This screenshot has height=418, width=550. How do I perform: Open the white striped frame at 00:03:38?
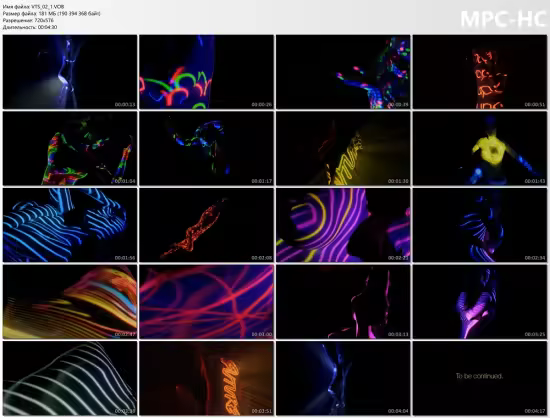tap(70, 378)
